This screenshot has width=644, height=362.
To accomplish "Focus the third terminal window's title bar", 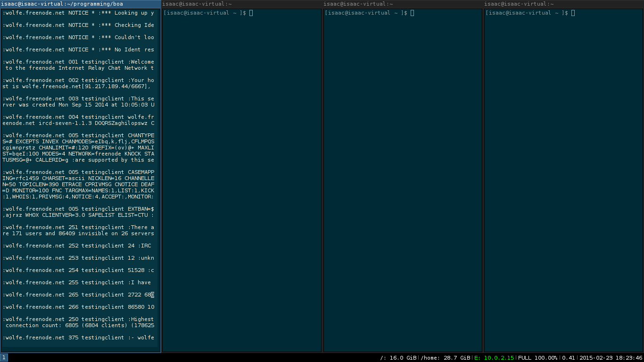I will coord(403,4).
